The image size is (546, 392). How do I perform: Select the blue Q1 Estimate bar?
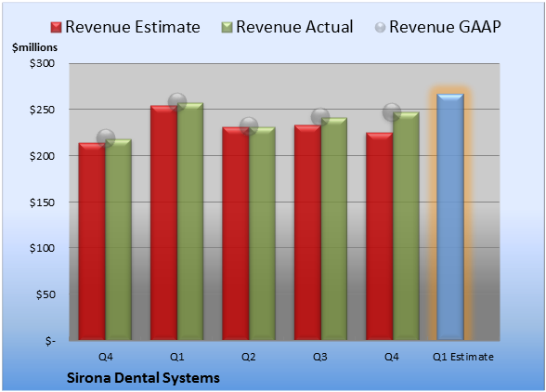[450, 217]
